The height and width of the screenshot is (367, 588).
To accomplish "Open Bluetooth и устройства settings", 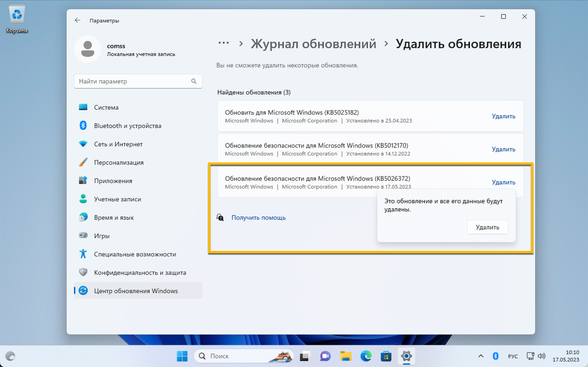I will tap(138, 126).
